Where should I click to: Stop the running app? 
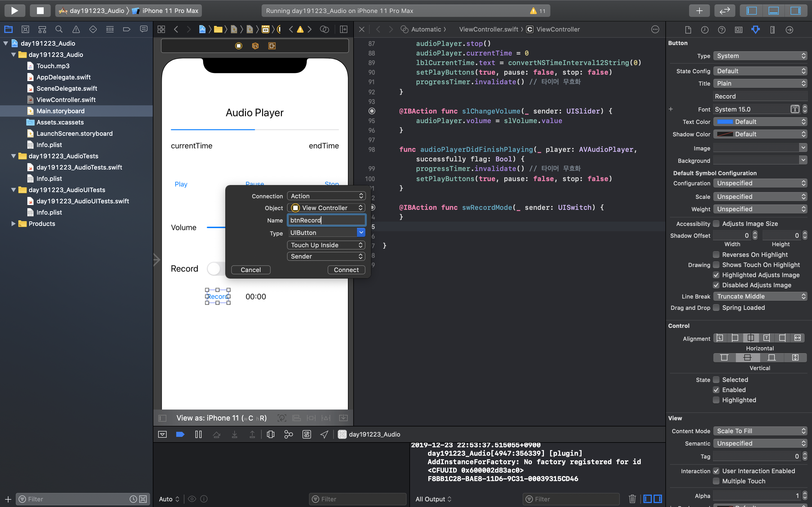point(40,10)
